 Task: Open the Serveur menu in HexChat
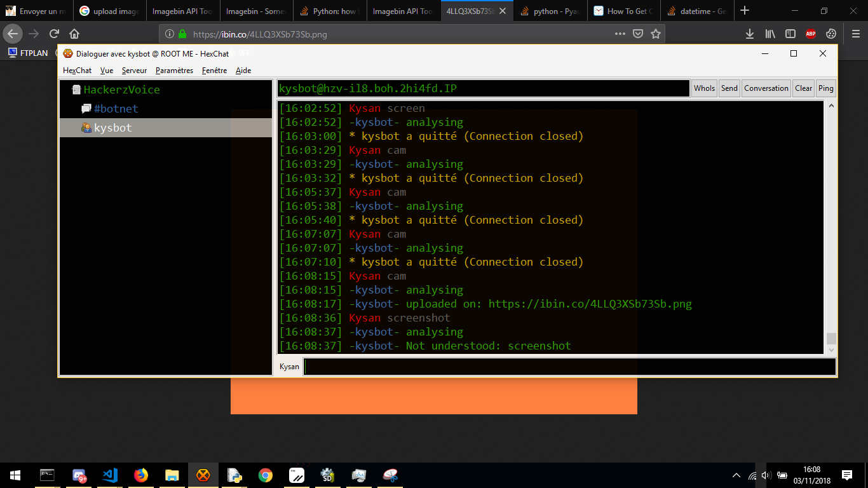[134, 71]
